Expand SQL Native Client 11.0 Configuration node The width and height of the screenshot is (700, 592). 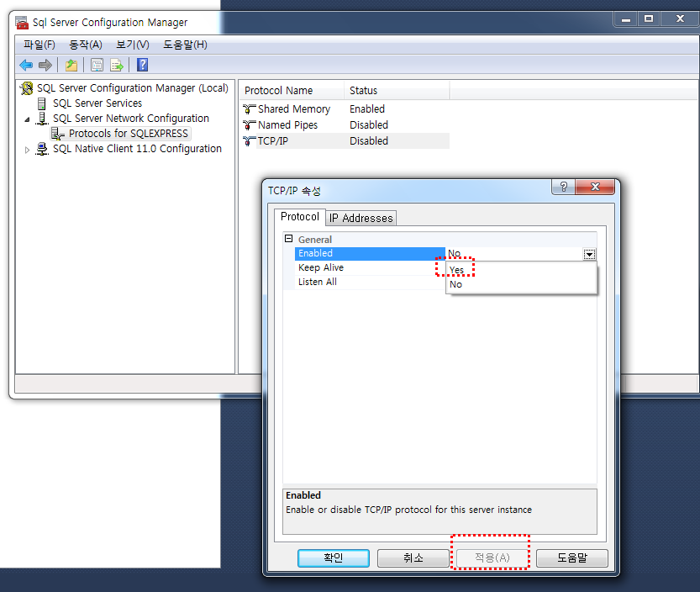point(27,150)
